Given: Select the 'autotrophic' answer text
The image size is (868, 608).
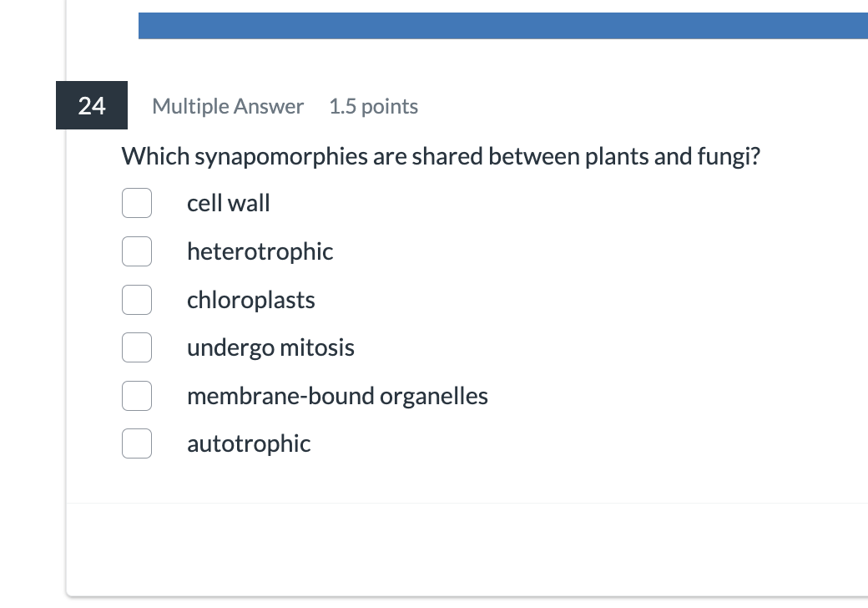Looking at the screenshot, I should [x=248, y=443].
